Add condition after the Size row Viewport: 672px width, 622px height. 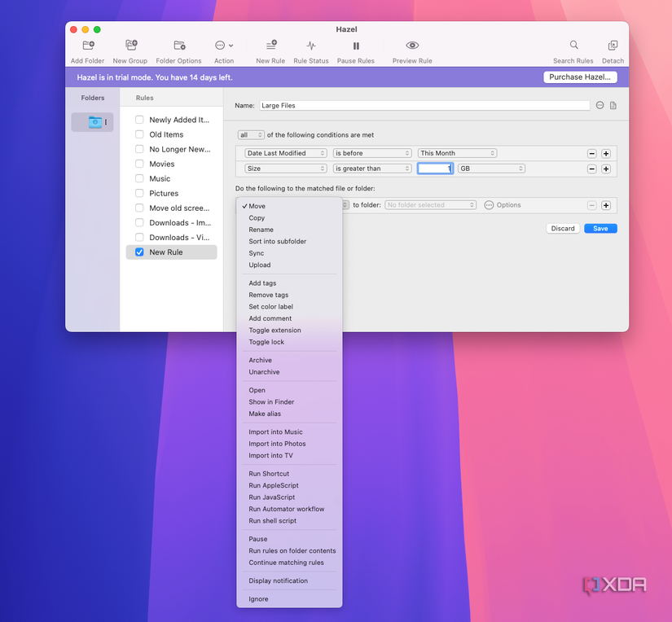click(606, 169)
